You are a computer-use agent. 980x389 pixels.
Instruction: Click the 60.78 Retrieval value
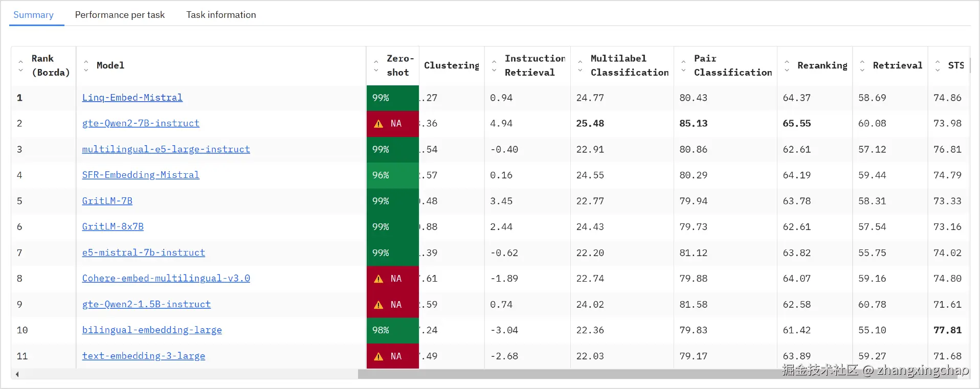coord(872,304)
